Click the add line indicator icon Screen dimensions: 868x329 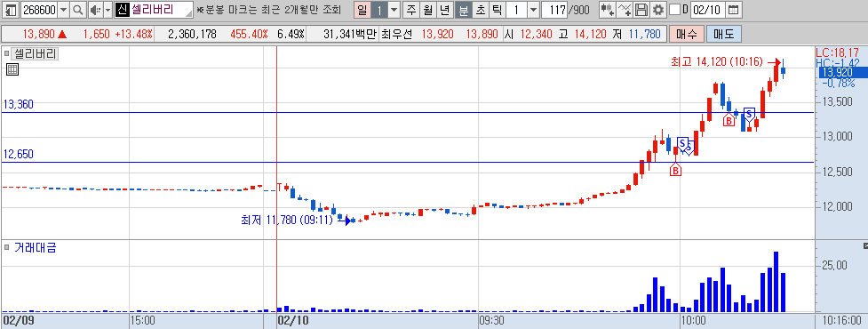pyautogui.click(x=625, y=10)
